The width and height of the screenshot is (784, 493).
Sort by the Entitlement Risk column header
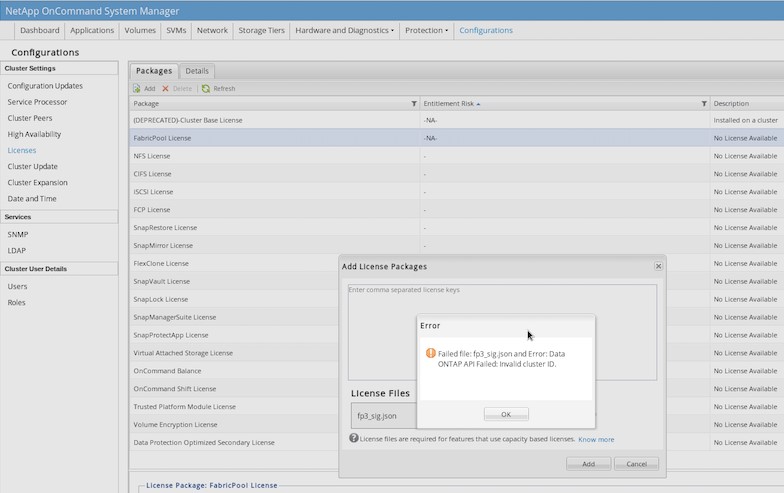450,104
